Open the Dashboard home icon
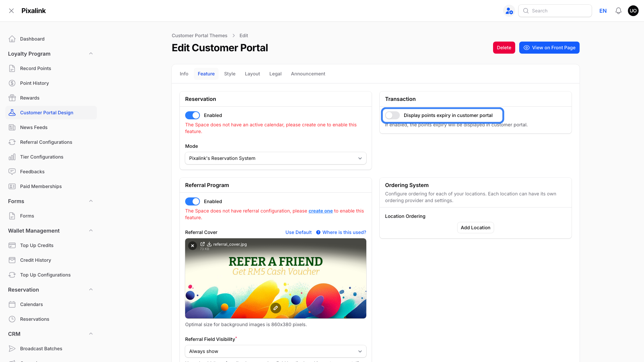The image size is (644, 362). pyautogui.click(x=12, y=39)
